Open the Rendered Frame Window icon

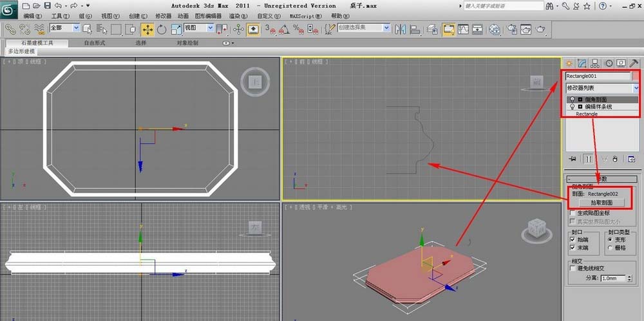(x=526, y=29)
